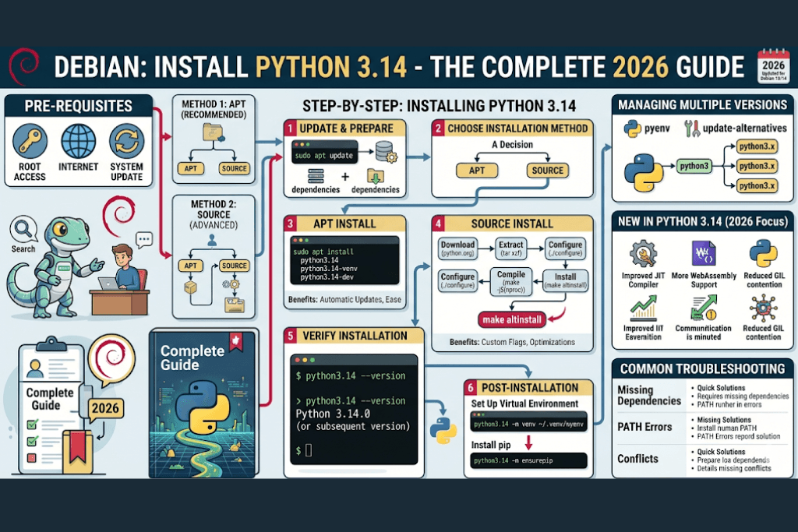Click the python3.14 -m venv command box
Image resolution: width=798 pixels, height=532 pixels.
528,422
